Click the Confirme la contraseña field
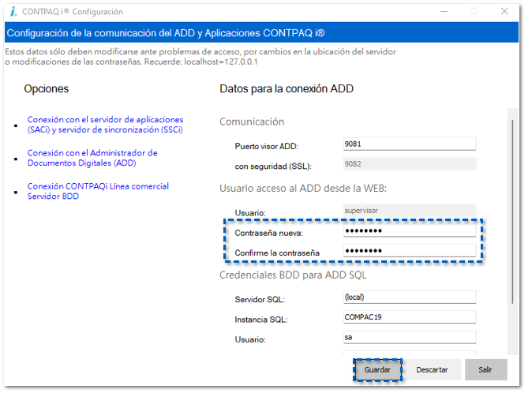This screenshot has height=393, width=532. click(x=410, y=251)
